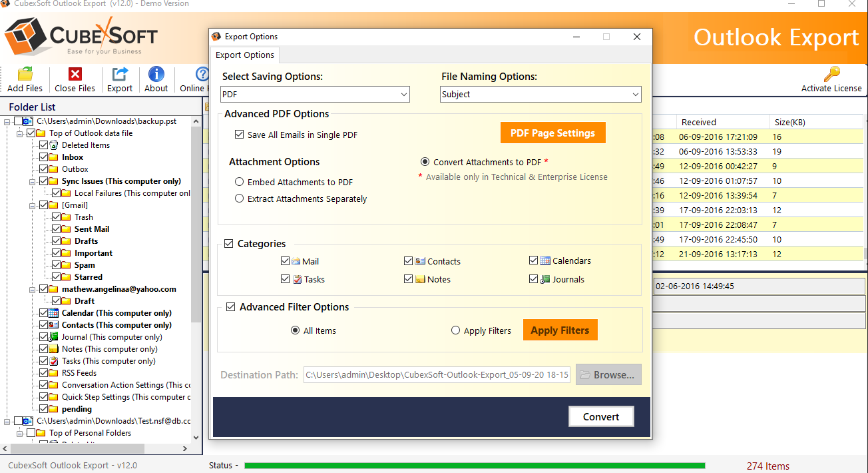
Task: Select the RSS Feeds folder
Action: click(x=79, y=373)
